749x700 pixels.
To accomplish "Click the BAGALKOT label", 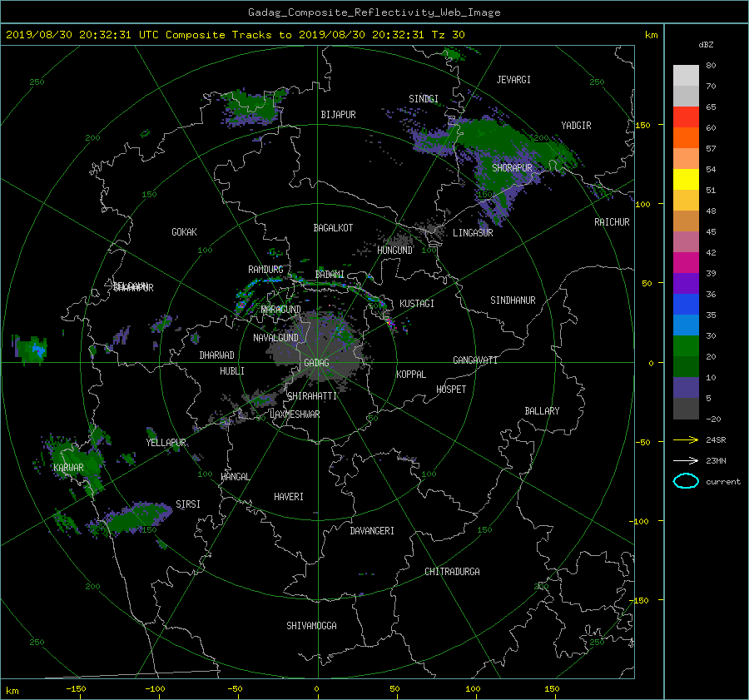I will [x=333, y=228].
